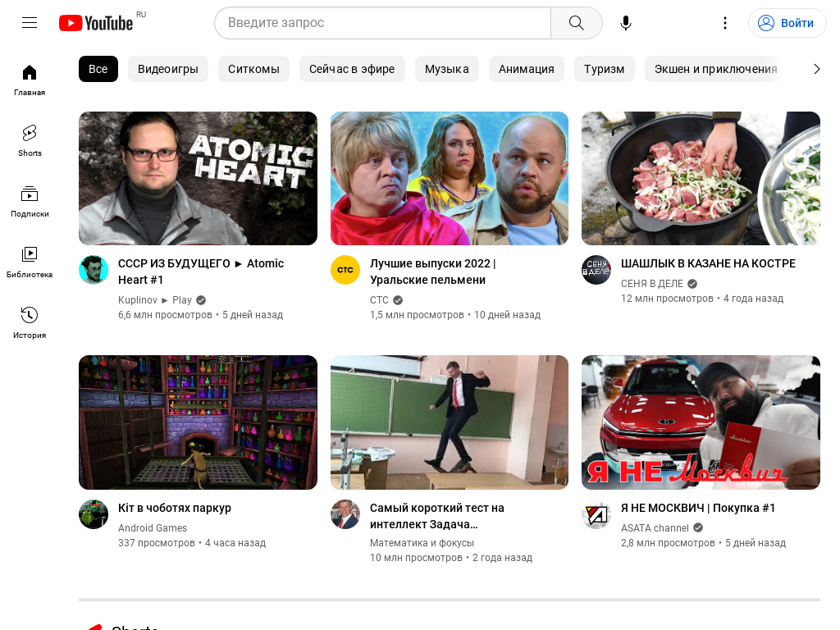This screenshot has height=630, width=840.
Task: Click the СЕНЯ В ДЕЛЕ channel name
Action: (652, 283)
